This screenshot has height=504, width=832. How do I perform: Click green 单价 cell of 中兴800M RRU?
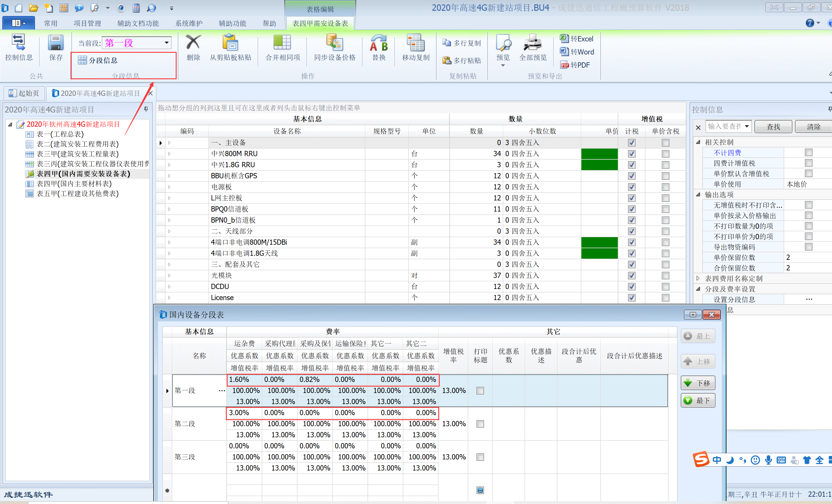coord(599,154)
